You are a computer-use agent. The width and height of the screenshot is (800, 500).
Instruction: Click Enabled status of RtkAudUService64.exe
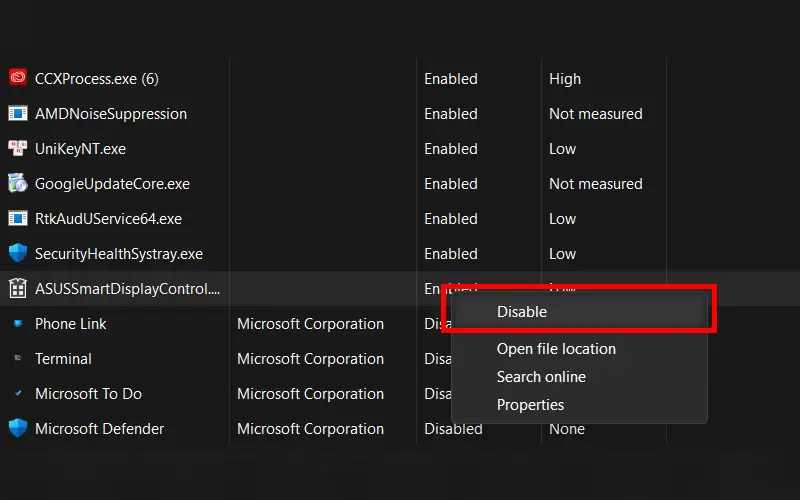(x=451, y=219)
